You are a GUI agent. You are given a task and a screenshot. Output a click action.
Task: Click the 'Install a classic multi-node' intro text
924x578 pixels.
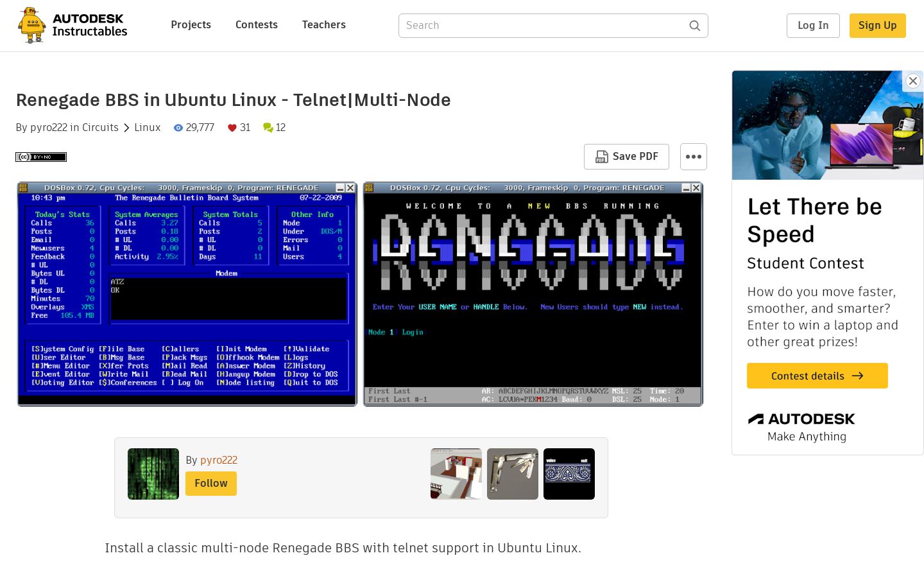click(343, 548)
